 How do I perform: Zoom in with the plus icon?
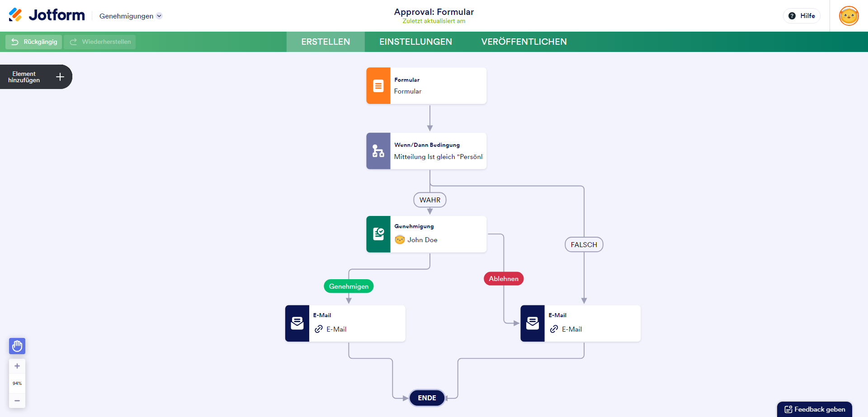(17, 366)
